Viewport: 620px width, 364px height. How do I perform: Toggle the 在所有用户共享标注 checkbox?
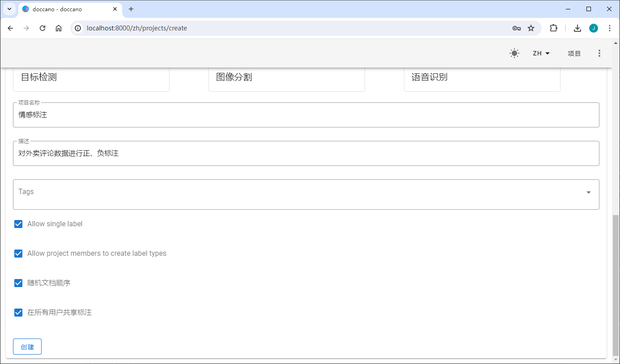(18, 313)
